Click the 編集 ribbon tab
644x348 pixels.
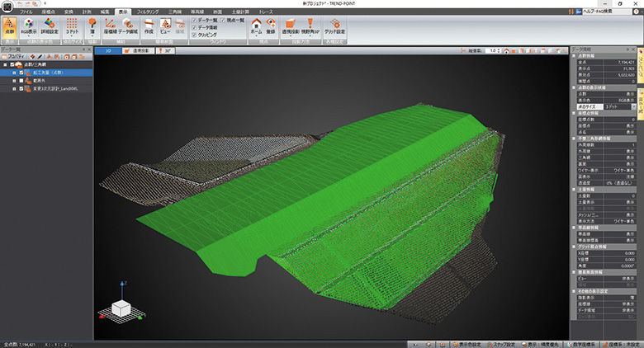click(105, 12)
